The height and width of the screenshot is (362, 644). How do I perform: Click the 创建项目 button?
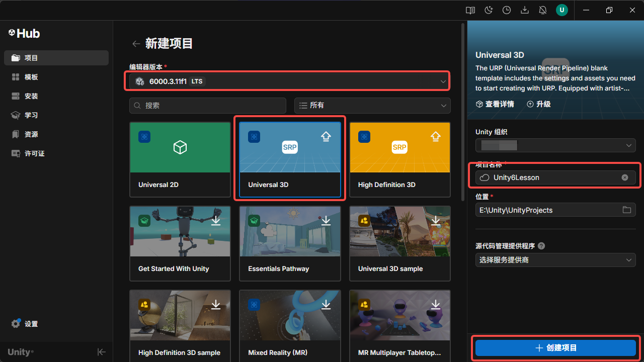point(555,348)
